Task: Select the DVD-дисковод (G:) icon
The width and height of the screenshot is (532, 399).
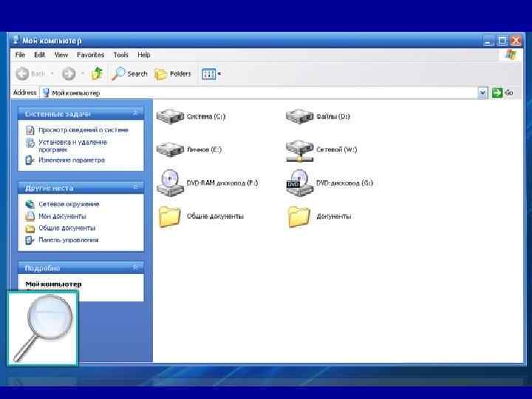Action: 299,183
